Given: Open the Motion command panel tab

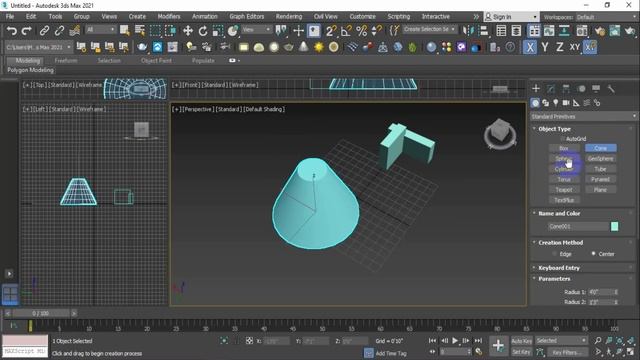Looking at the screenshot, I should (x=581, y=89).
